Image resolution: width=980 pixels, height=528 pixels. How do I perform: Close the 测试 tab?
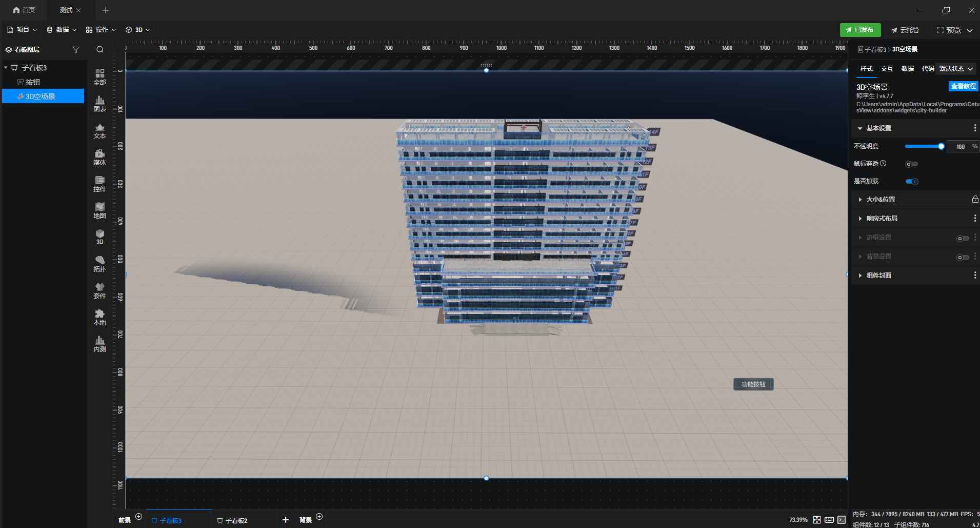pos(78,10)
